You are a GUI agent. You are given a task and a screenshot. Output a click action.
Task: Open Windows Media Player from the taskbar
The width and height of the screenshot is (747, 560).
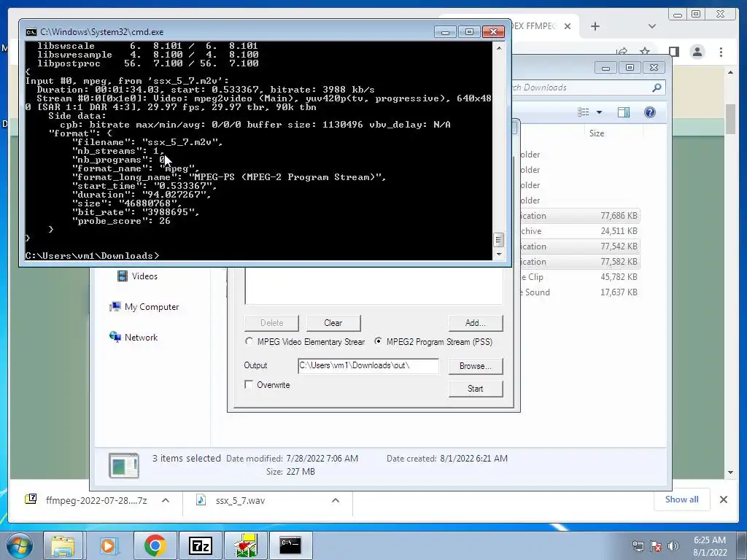(x=108, y=545)
